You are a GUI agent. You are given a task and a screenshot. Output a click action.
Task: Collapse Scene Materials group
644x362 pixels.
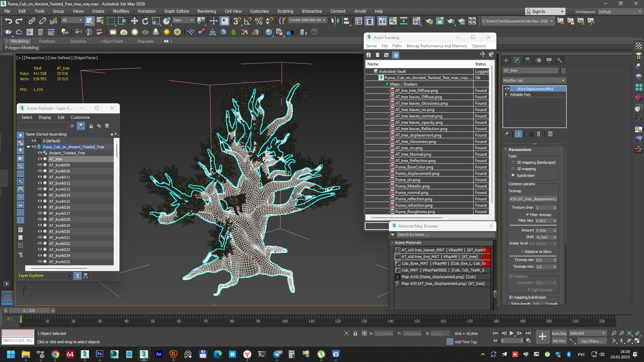393,243
